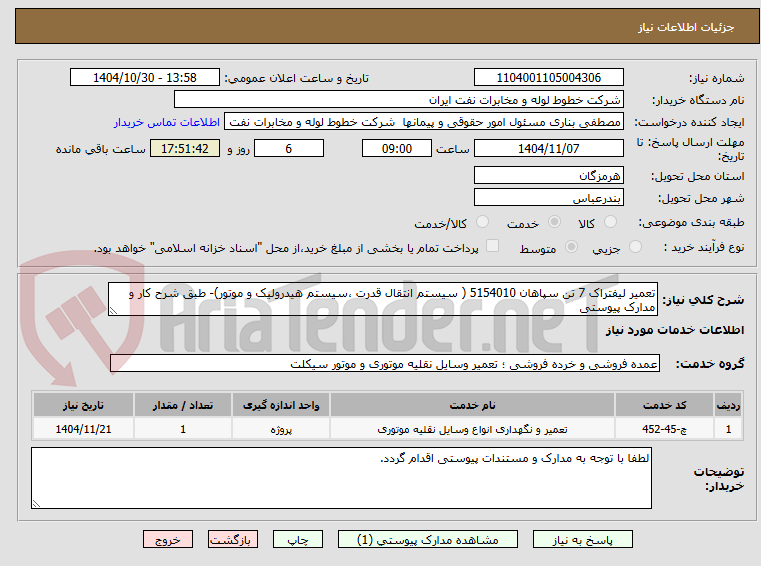Click the استان محل تحویل field هرمزگان
Screen dimensions: 761x566
tap(548, 175)
